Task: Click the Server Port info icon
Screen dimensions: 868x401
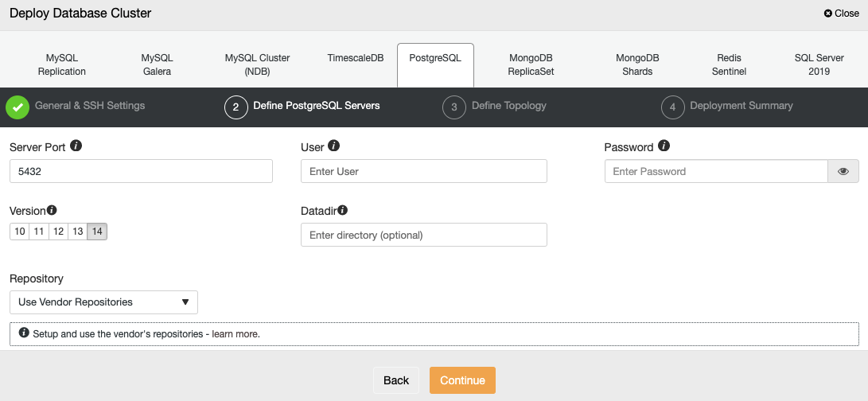Action: click(x=76, y=146)
